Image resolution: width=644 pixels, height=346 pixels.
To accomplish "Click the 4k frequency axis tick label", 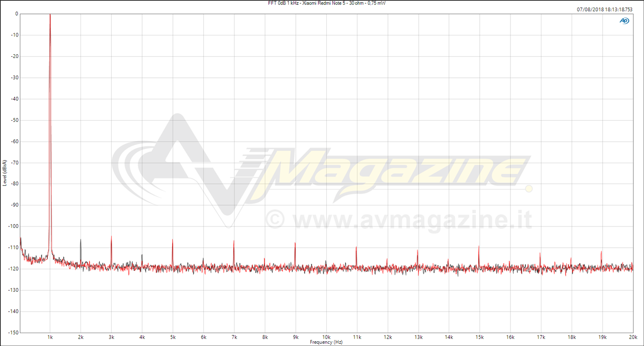I will (142, 337).
